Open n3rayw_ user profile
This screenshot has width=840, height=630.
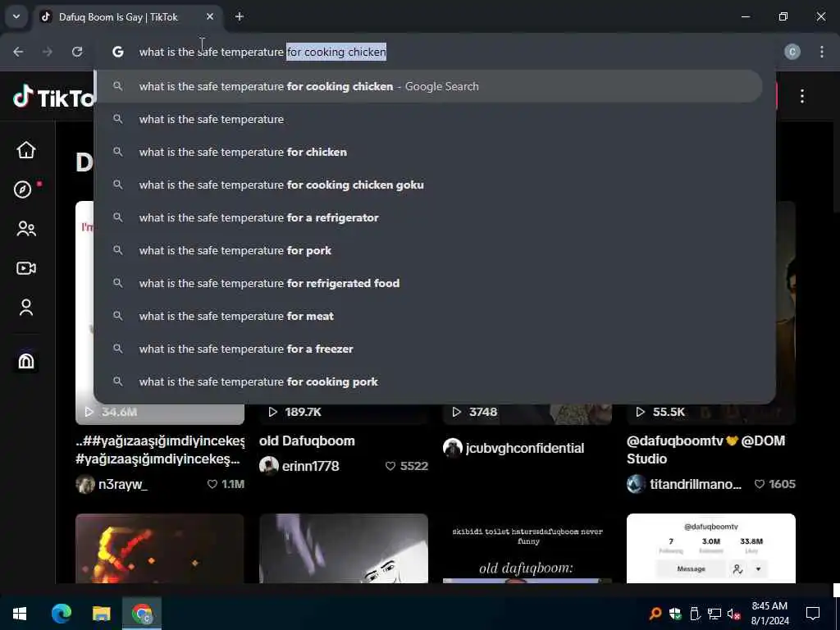click(x=123, y=484)
